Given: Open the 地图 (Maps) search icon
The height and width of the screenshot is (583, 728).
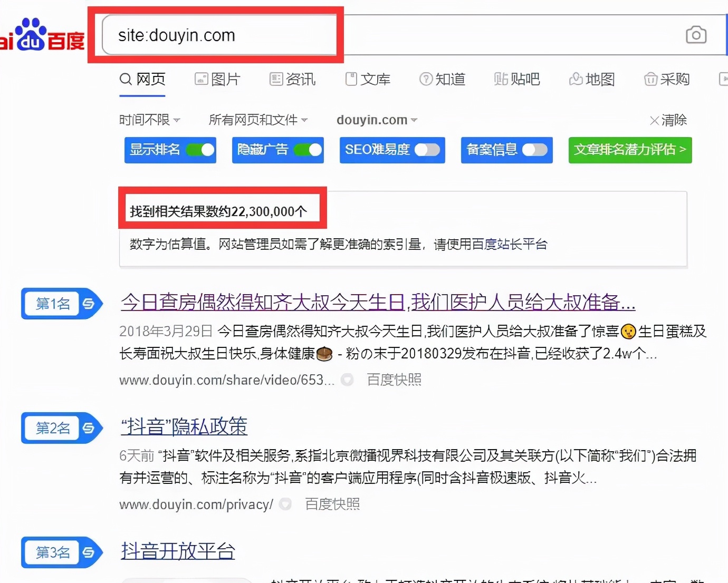Looking at the screenshot, I should pos(577,79).
